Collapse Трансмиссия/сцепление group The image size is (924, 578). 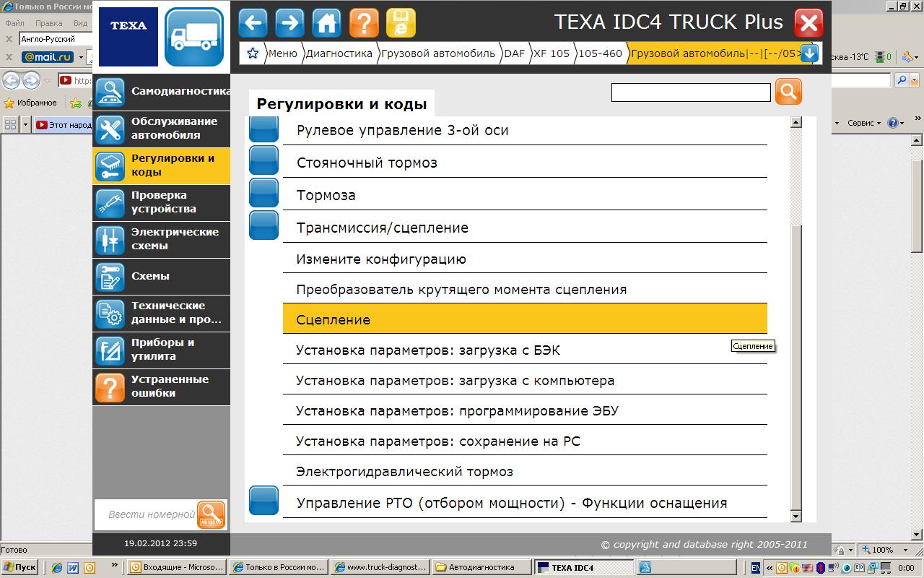pyautogui.click(x=263, y=226)
